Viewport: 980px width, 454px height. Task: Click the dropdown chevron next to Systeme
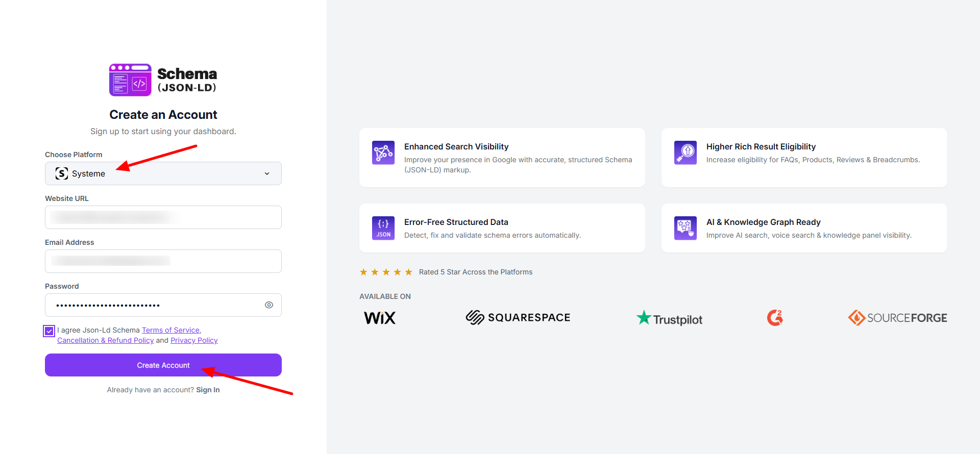click(267, 174)
